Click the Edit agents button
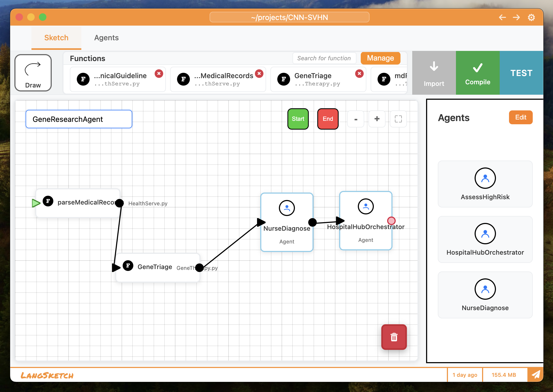Image resolution: width=553 pixels, height=392 pixels. (520, 117)
